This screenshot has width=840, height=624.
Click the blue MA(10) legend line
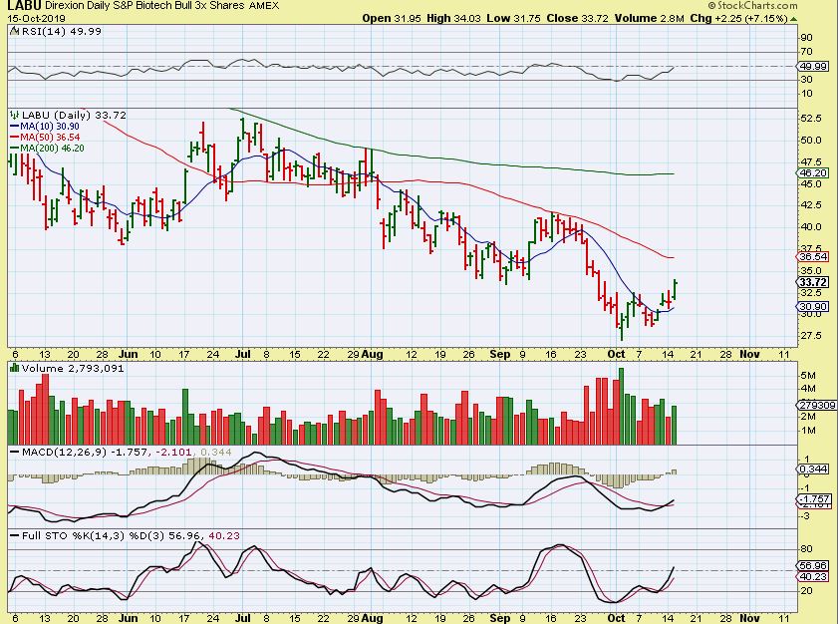(15, 127)
